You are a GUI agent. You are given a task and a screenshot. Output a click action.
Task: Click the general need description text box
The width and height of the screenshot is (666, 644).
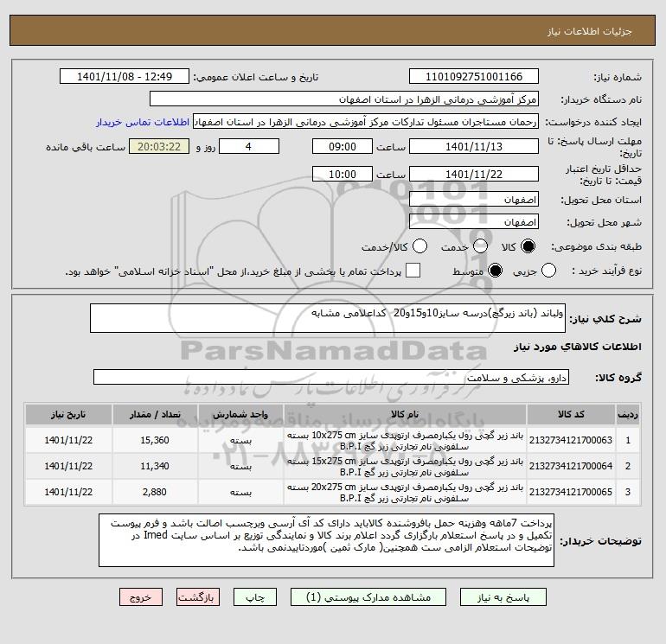pos(328,318)
